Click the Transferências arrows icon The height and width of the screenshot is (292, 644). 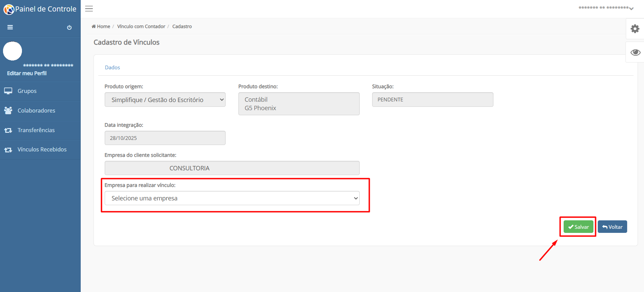[x=8, y=130]
